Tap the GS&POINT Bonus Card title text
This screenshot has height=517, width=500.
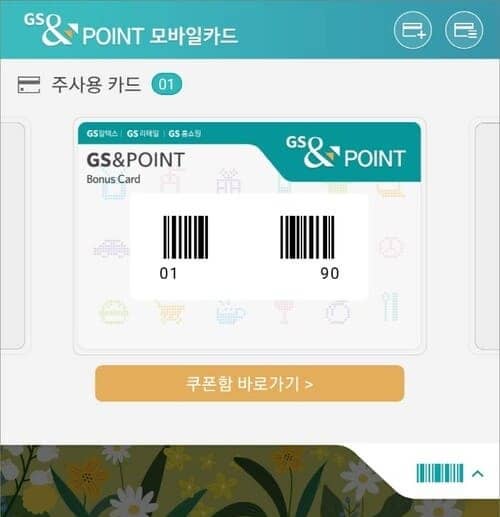(x=135, y=167)
